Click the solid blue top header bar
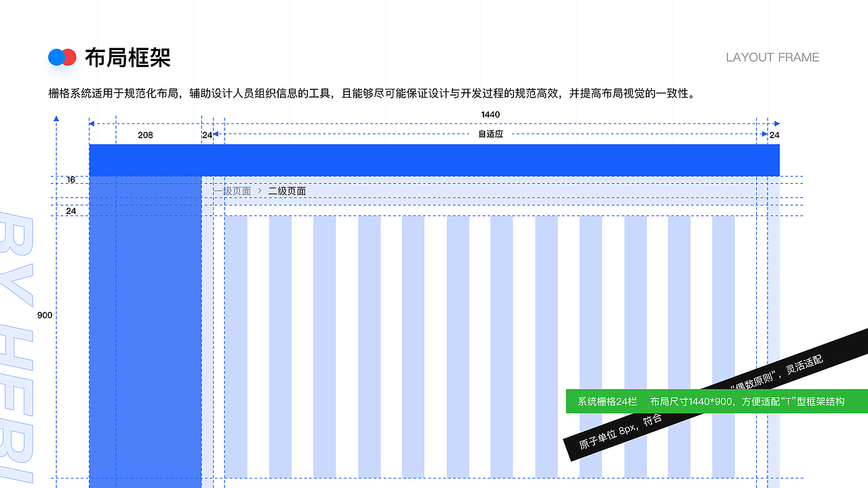The height and width of the screenshot is (488, 868). click(x=434, y=160)
